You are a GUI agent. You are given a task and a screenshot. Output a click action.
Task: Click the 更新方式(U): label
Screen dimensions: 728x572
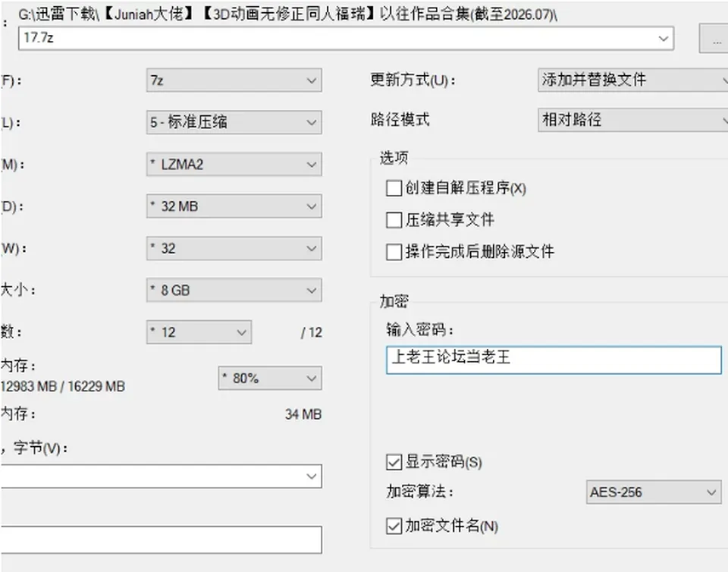point(413,80)
